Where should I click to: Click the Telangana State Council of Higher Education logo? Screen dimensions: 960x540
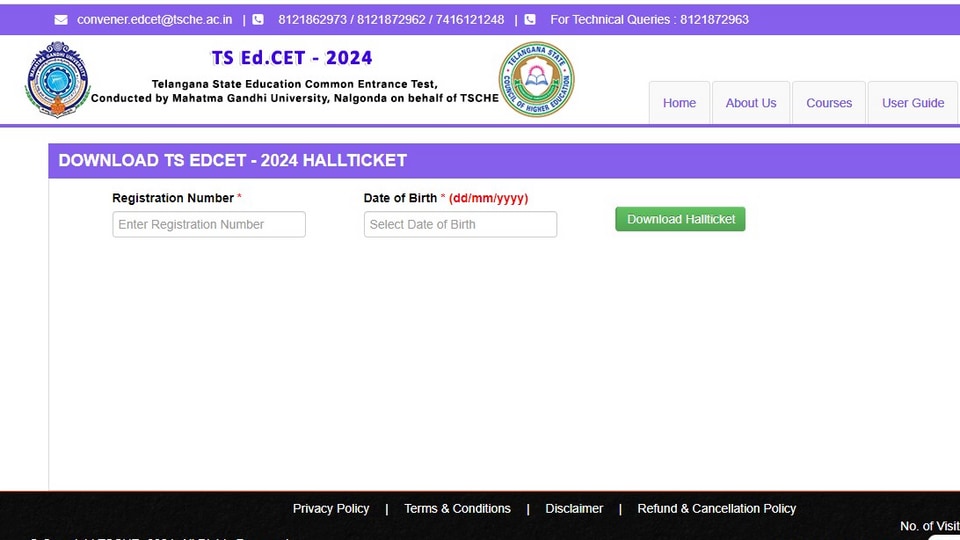click(x=536, y=80)
